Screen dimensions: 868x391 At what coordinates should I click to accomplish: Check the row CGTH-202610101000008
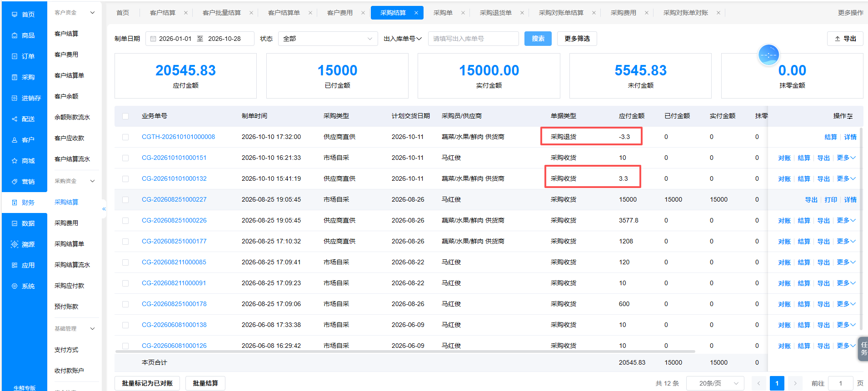coord(125,137)
